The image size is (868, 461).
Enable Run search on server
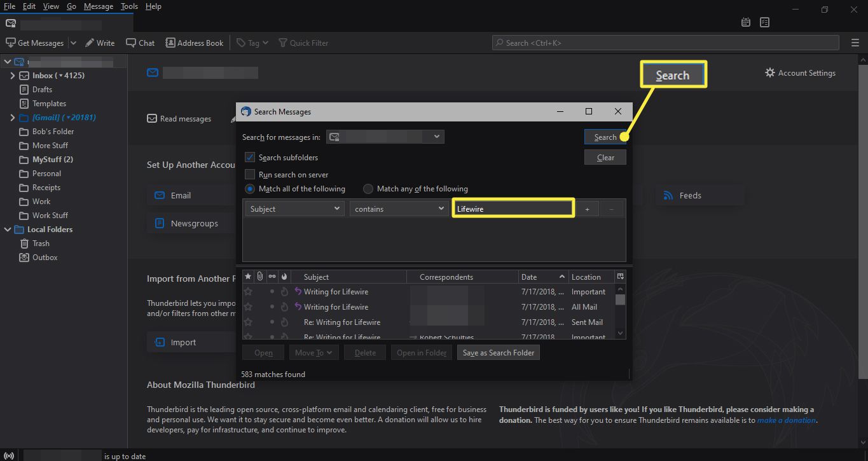pos(250,174)
